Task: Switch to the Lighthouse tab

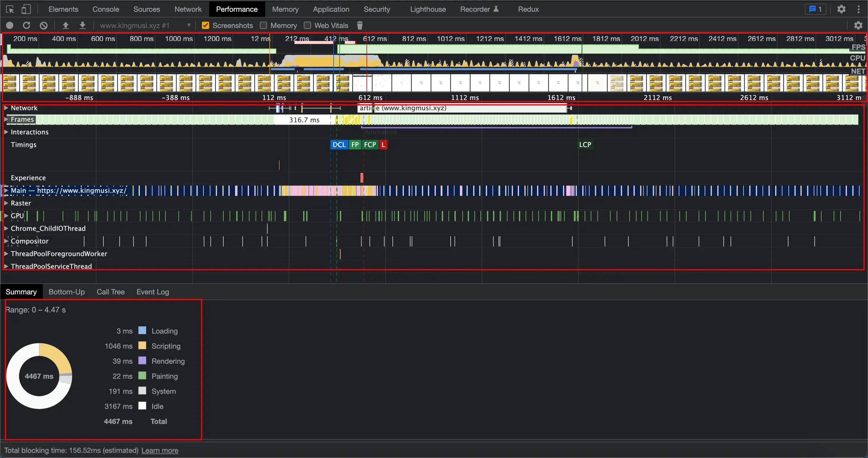Action: [x=428, y=9]
